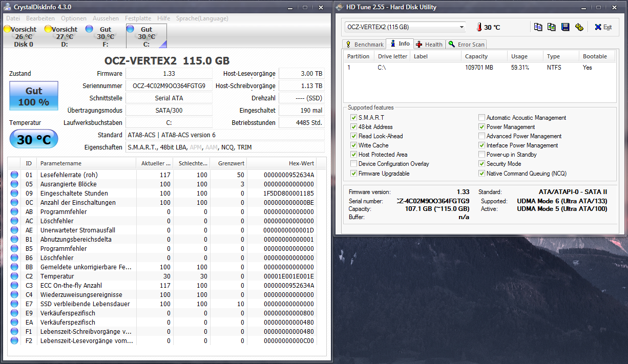Click the serial number field OCZ-4C02M9OO364FGTG9
Viewport: 628px width, 364px height.
169,86
